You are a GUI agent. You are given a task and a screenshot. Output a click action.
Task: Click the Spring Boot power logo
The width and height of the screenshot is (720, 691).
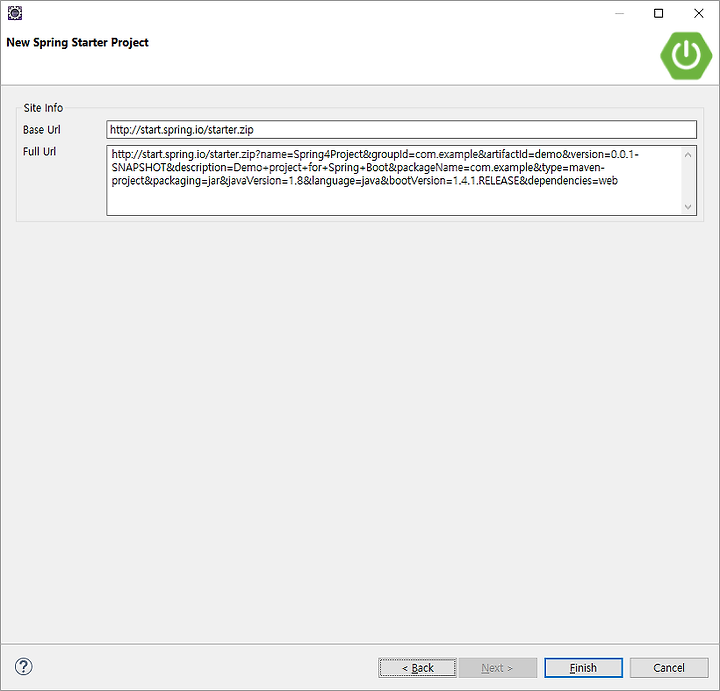click(686, 56)
